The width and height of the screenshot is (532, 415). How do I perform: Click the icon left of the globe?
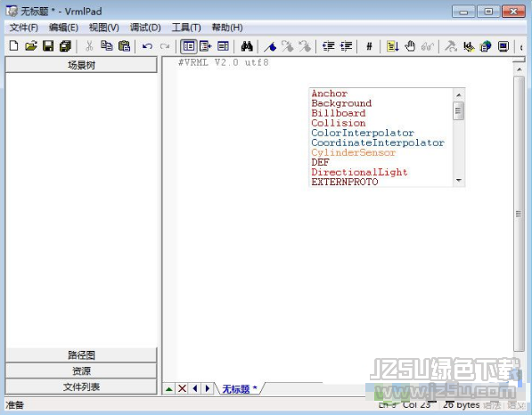click(x=469, y=45)
